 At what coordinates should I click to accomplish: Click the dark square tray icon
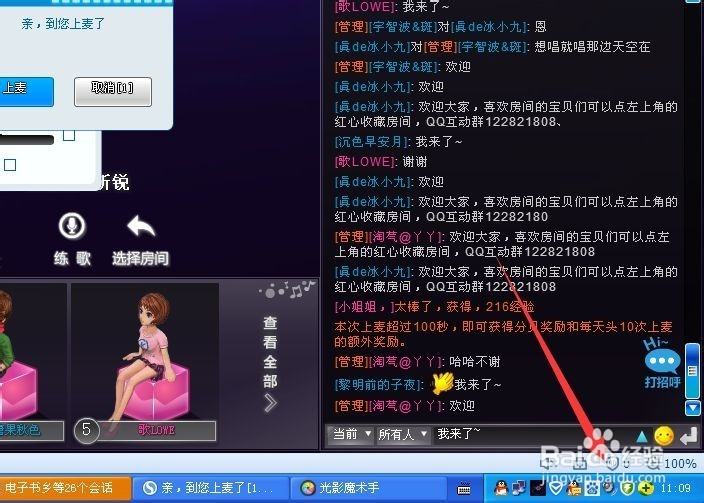pos(537,488)
